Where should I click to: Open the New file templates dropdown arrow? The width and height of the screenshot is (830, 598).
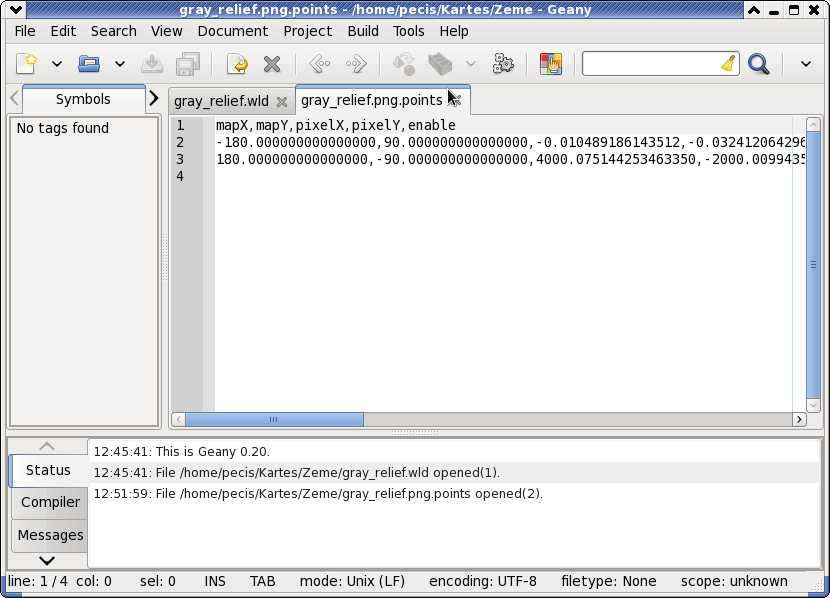tap(57, 65)
